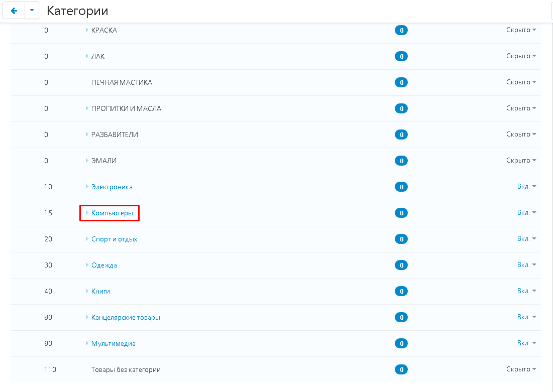This screenshot has height=392, width=553.
Task: Open ПРОПИТКИ И МАСЛА status dropdown
Action: pyautogui.click(x=521, y=108)
